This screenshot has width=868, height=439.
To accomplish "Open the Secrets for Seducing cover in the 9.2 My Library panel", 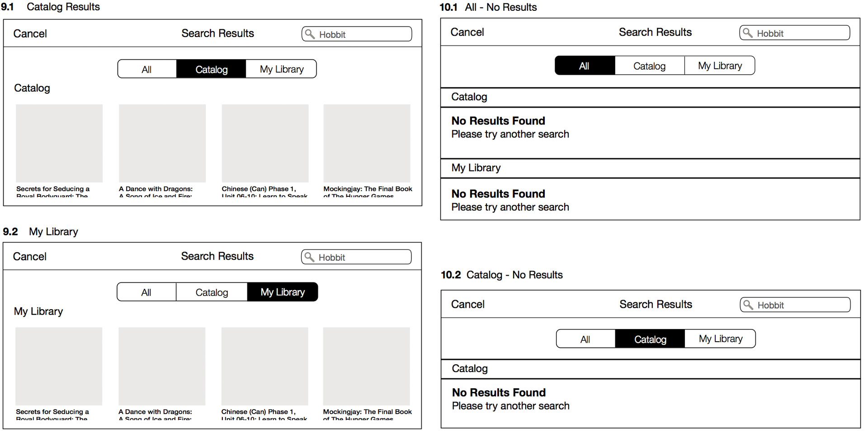I will (59, 367).
